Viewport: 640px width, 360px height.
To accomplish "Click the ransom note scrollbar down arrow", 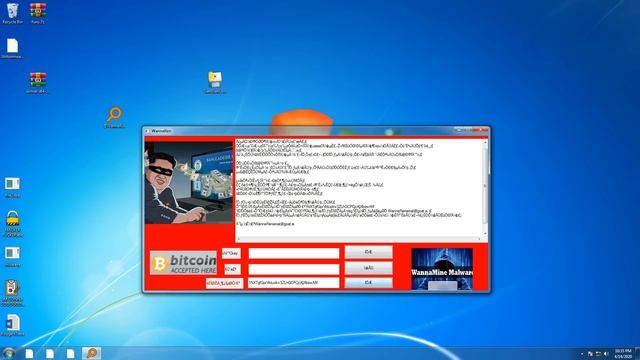I will [x=485, y=234].
